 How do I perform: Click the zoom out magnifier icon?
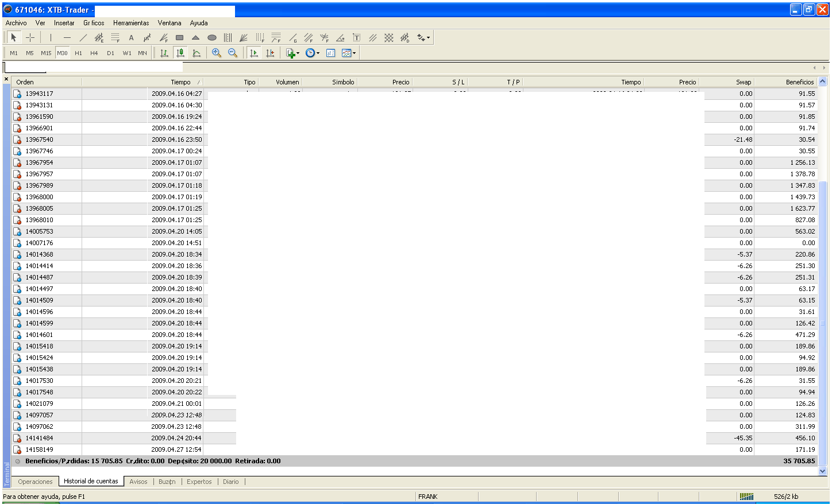click(233, 53)
